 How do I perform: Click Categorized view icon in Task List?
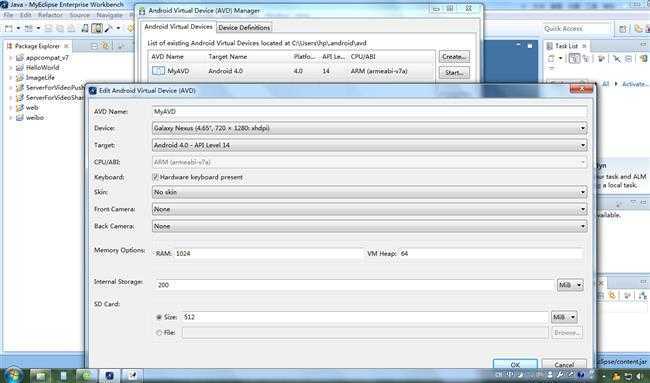click(574, 59)
